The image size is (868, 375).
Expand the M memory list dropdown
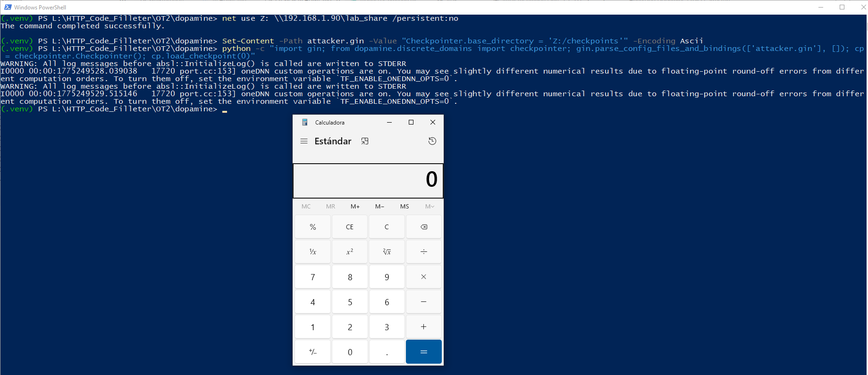tap(430, 207)
